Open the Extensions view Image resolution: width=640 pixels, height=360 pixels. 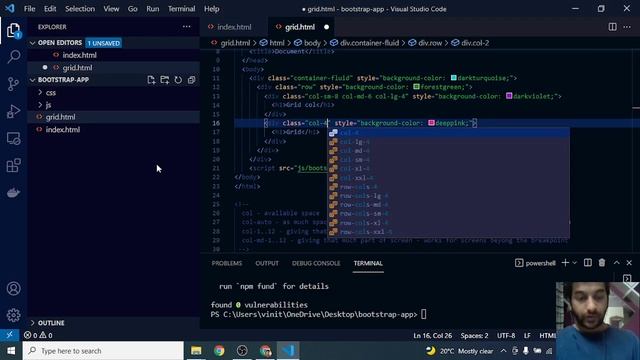pos(13,165)
